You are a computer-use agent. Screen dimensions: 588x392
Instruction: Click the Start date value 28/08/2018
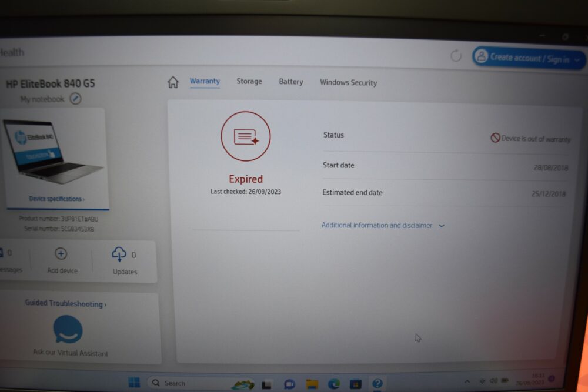[x=551, y=167]
